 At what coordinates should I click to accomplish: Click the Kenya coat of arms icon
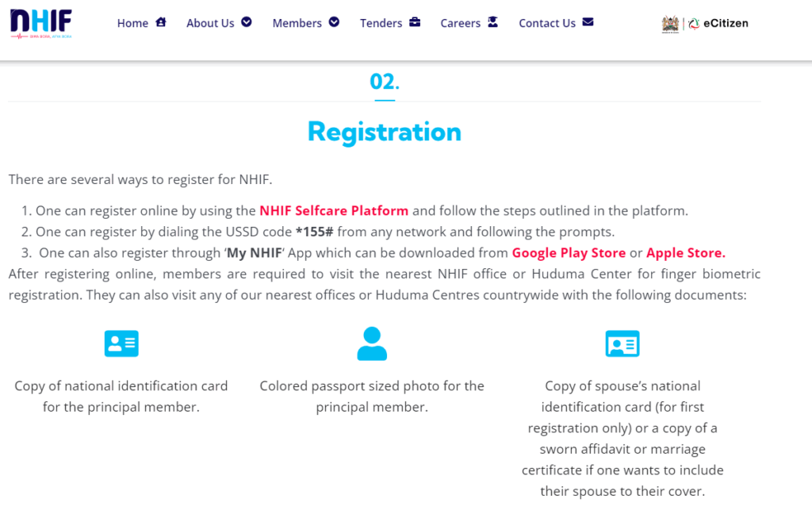670,24
